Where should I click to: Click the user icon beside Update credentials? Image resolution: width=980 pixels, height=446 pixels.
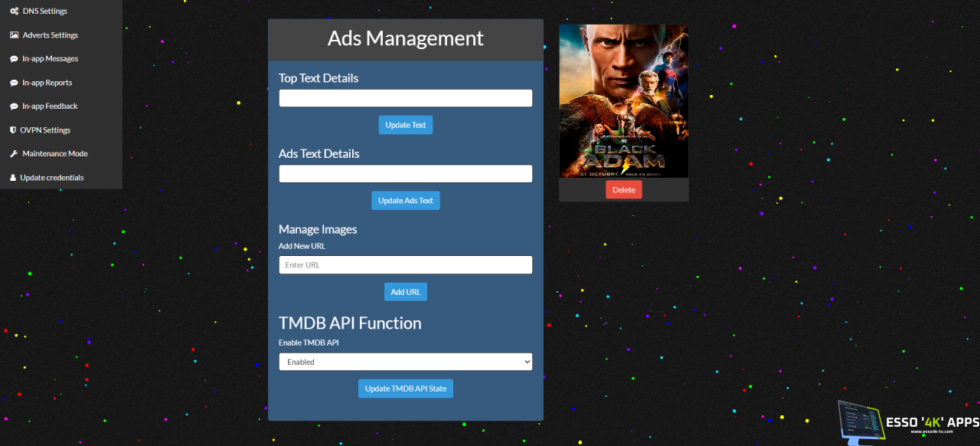pos(13,178)
